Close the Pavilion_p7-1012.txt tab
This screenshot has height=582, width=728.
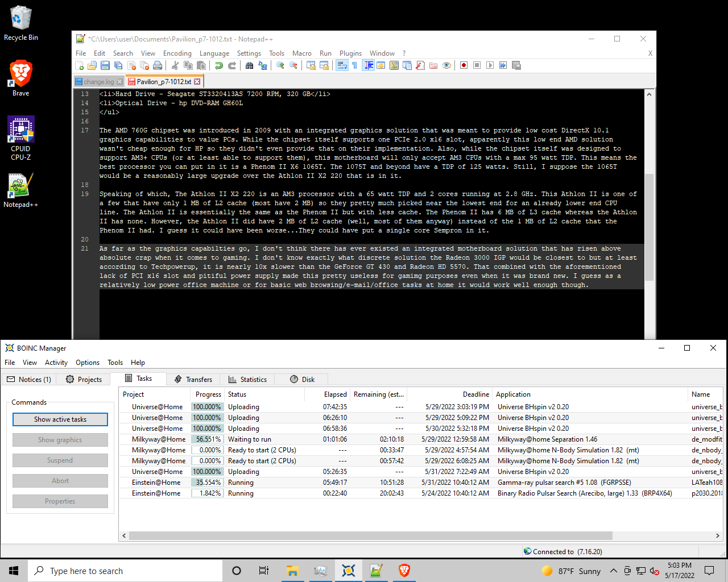coord(197,82)
